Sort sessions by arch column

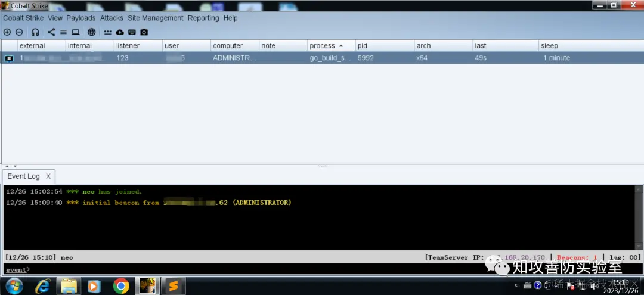coord(444,45)
